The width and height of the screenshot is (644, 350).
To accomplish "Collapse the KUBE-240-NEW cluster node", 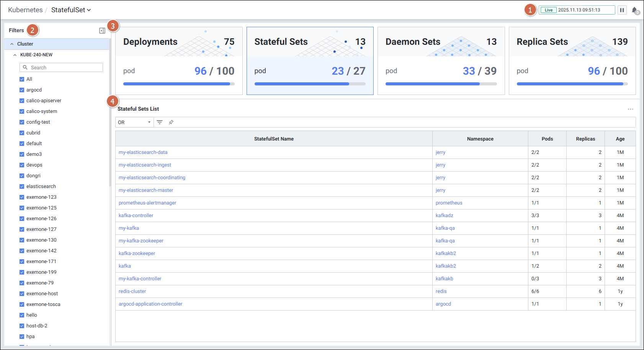I will [x=15, y=55].
